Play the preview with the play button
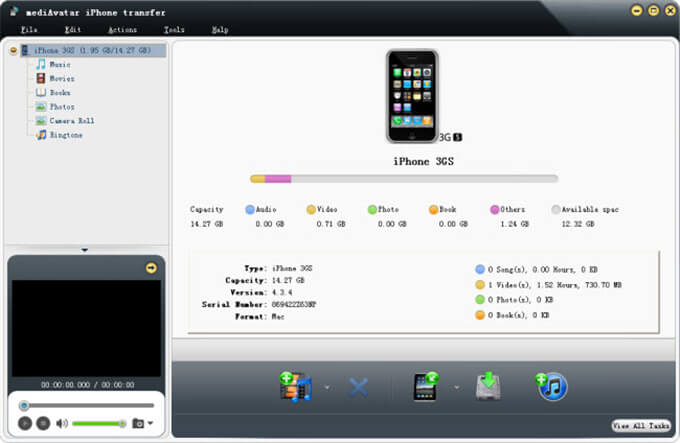680x443 pixels. click(x=25, y=423)
